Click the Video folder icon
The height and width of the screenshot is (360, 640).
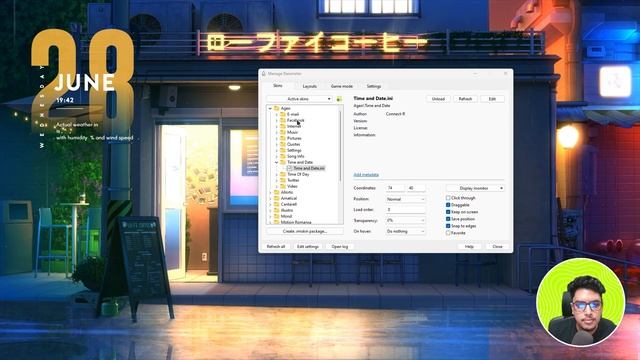[x=283, y=186]
